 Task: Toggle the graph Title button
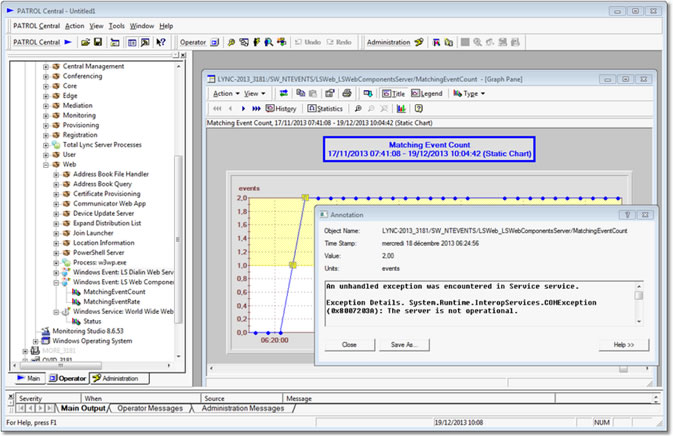(x=392, y=93)
